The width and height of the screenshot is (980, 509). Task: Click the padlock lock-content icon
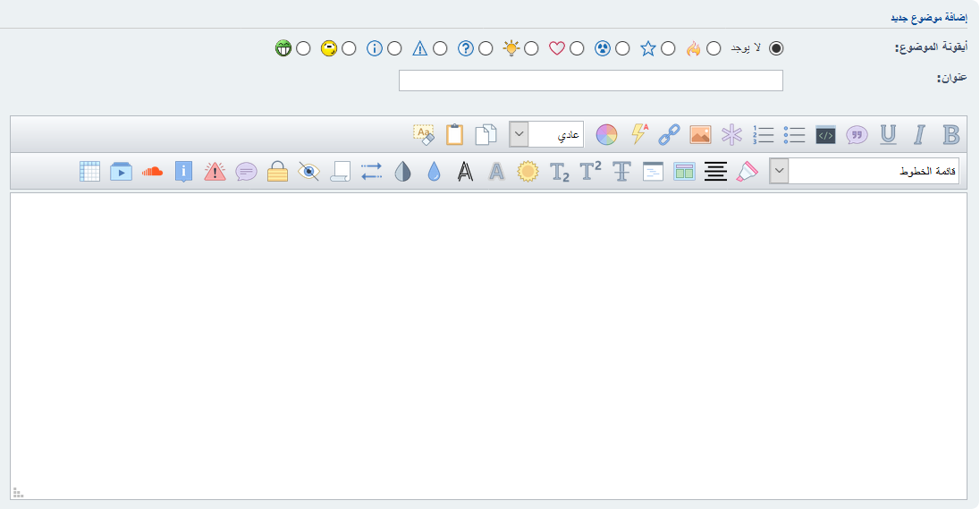coord(277,172)
